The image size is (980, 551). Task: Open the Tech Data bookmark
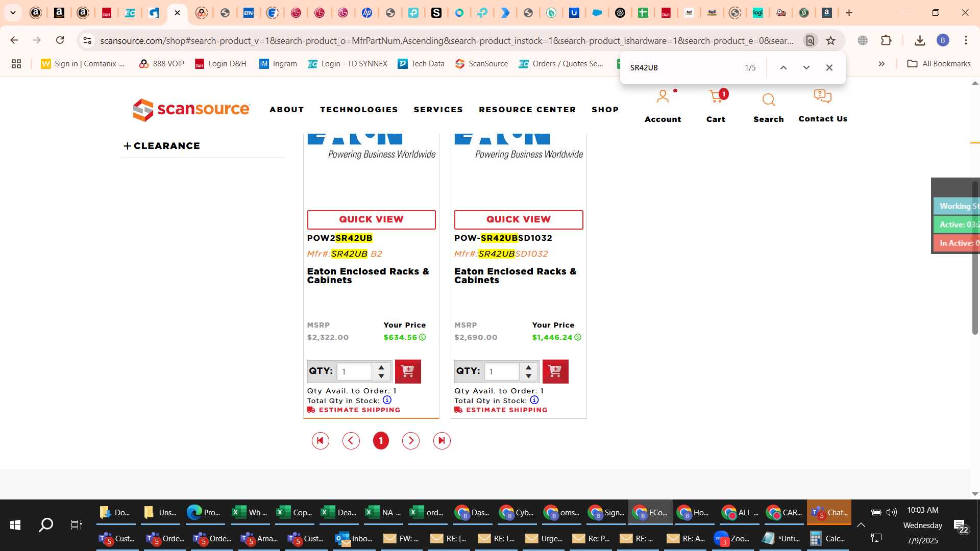pyautogui.click(x=421, y=64)
